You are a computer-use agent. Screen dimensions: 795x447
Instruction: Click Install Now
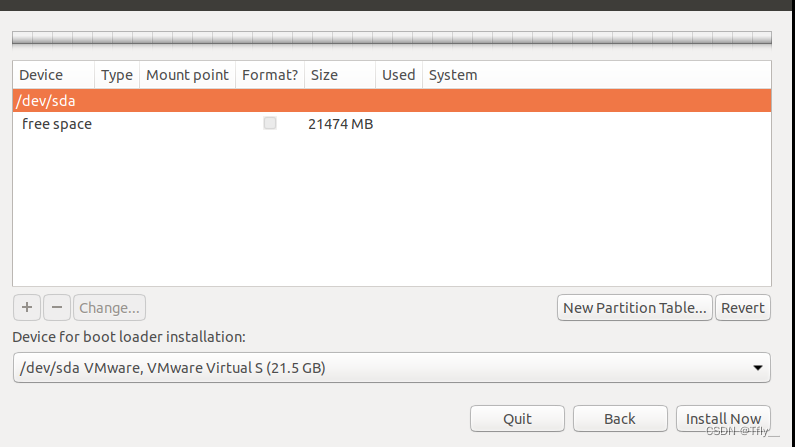point(724,419)
